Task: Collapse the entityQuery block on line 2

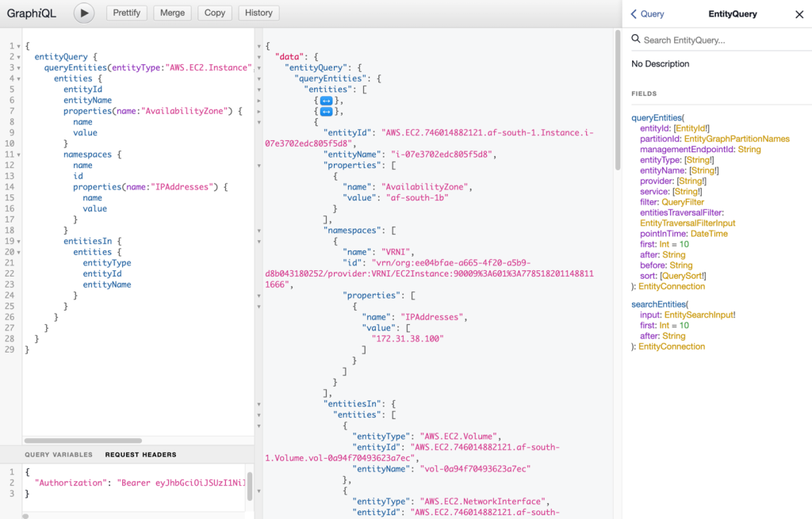Action: pos(18,57)
